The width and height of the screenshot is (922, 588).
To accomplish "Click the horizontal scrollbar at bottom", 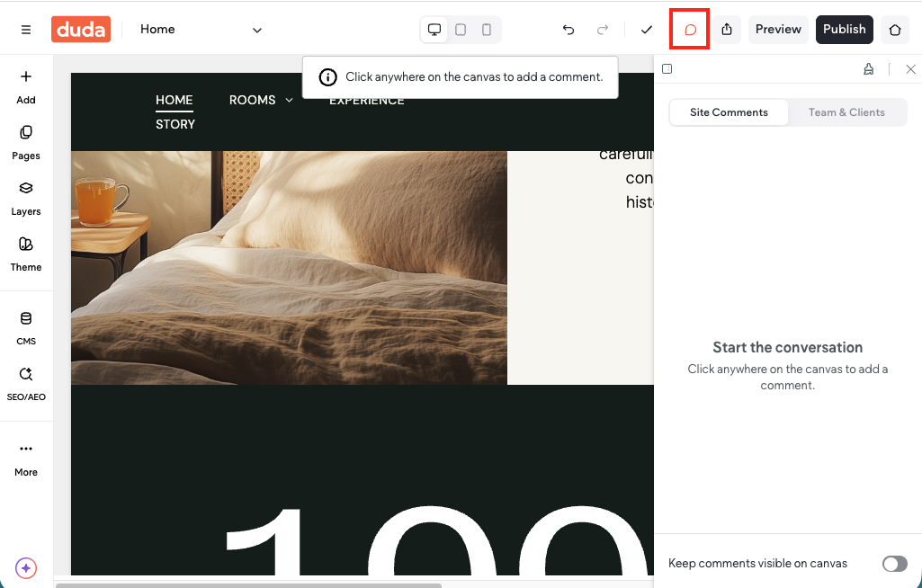I will (248, 585).
